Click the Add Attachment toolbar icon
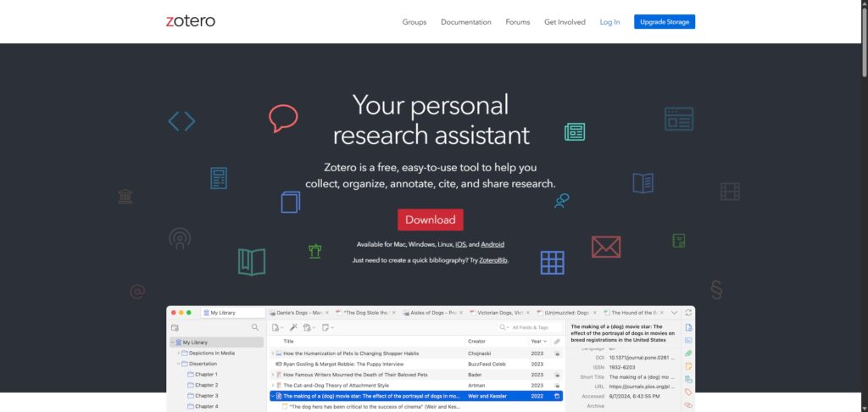Screen dimensions: 868x412 click(308, 328)
